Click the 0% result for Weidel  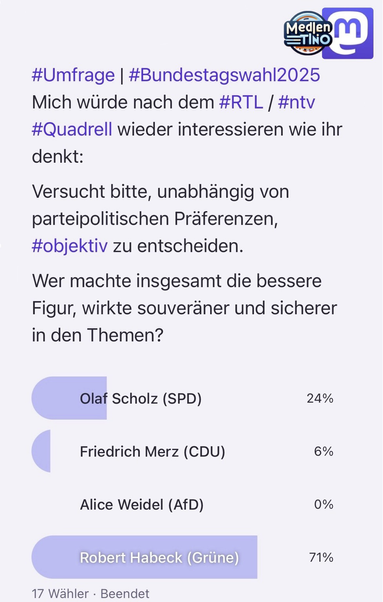[x=324, y=504]
